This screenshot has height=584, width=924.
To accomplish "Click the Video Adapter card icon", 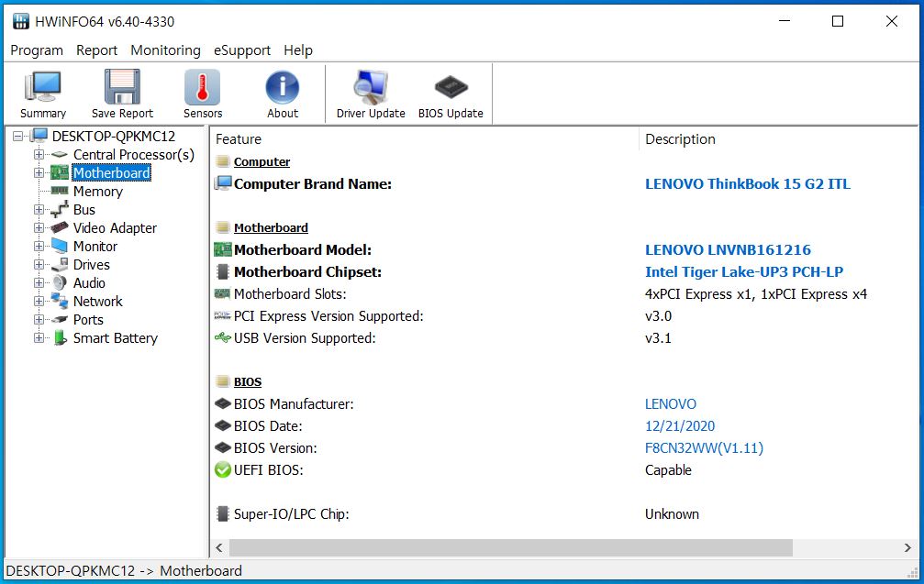I will click(60, 227).
